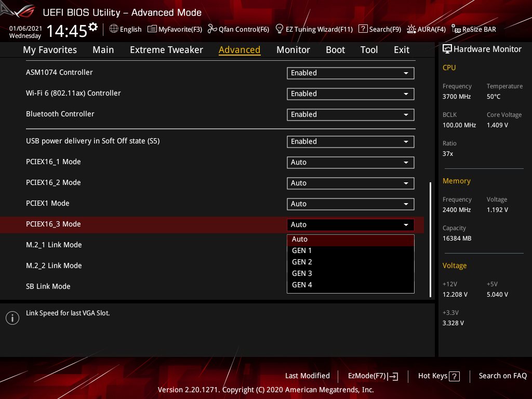This screenshot has height=399, width=532.
Task: Switch to Monitor tab
Action: pyautogui.click(x=293, y=50)
